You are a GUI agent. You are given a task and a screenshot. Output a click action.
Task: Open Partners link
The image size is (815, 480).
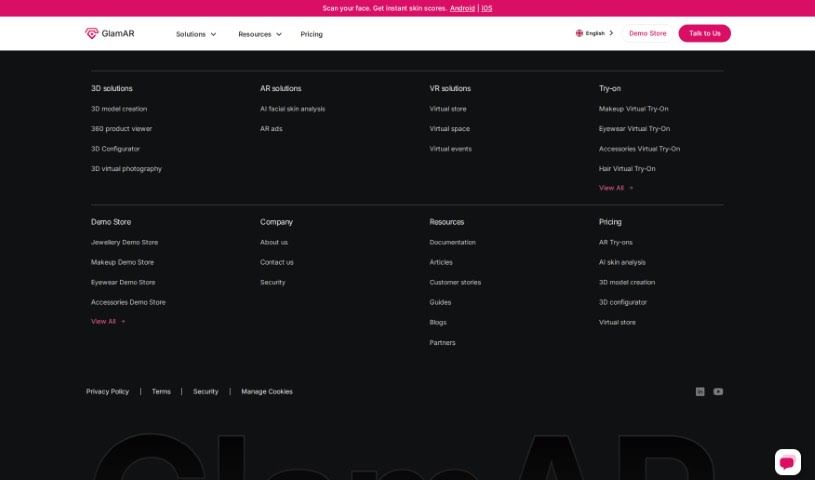[442, 343]
